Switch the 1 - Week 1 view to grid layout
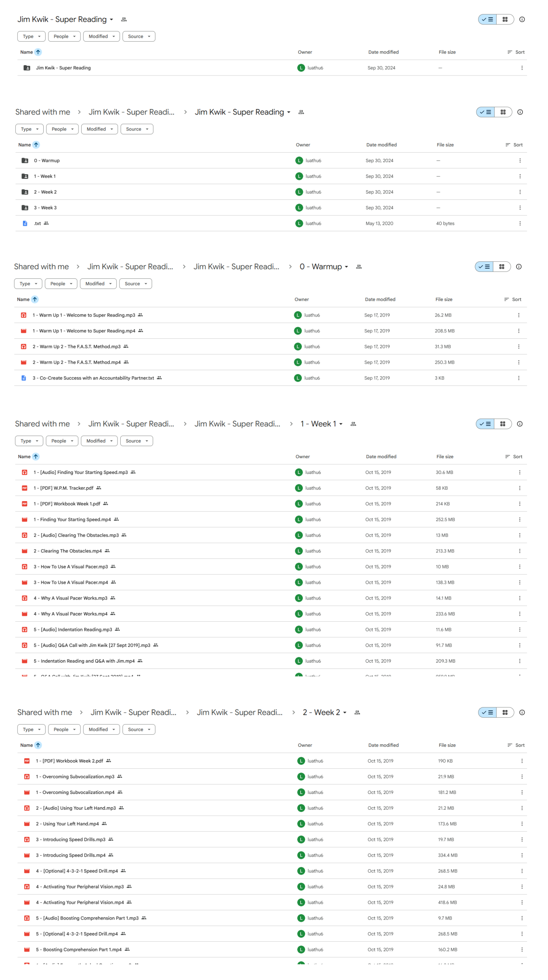 (502, 423)
